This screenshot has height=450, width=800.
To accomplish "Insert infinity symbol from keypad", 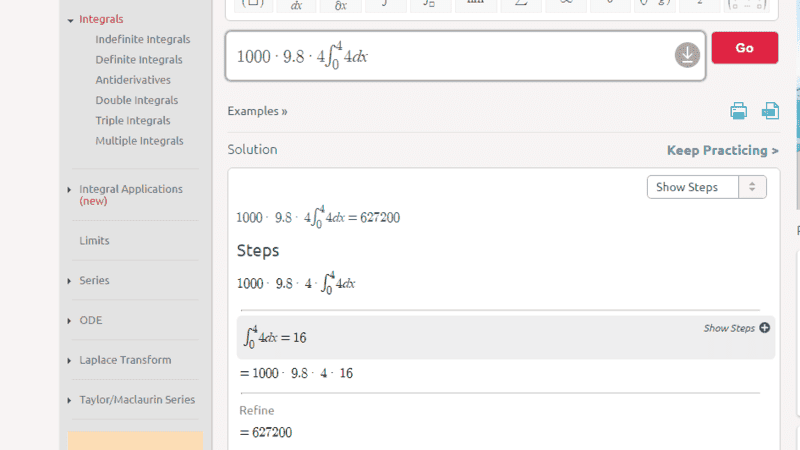I will coord(565,5).
